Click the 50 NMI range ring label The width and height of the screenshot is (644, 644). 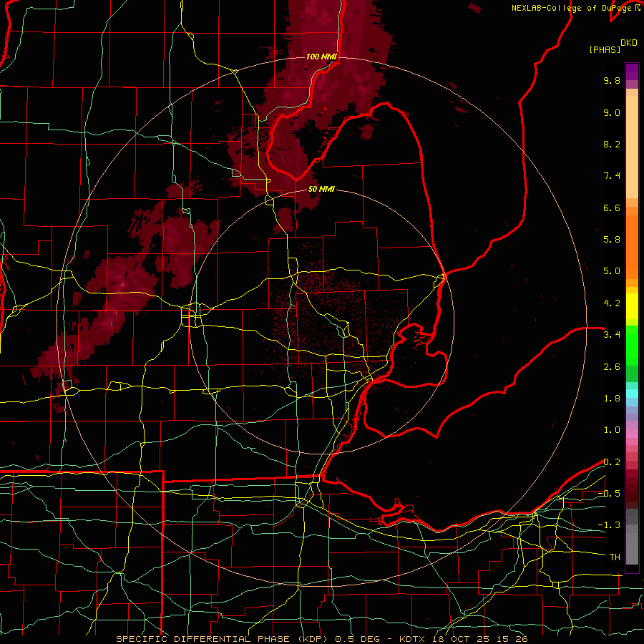321,189
